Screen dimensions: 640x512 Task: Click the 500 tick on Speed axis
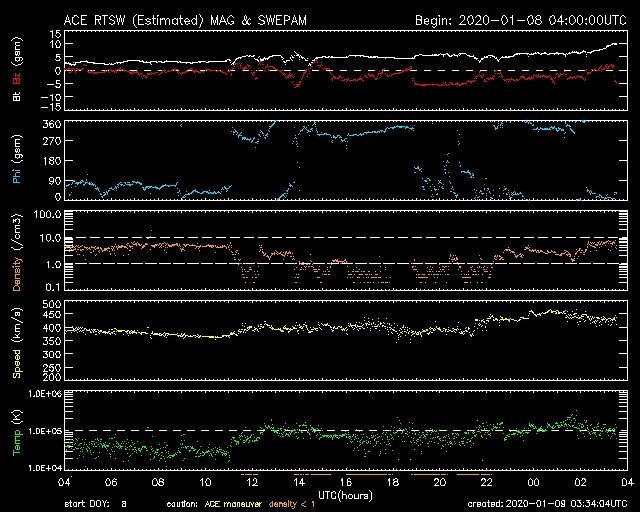pyautogui.click(x=53, y=302)
